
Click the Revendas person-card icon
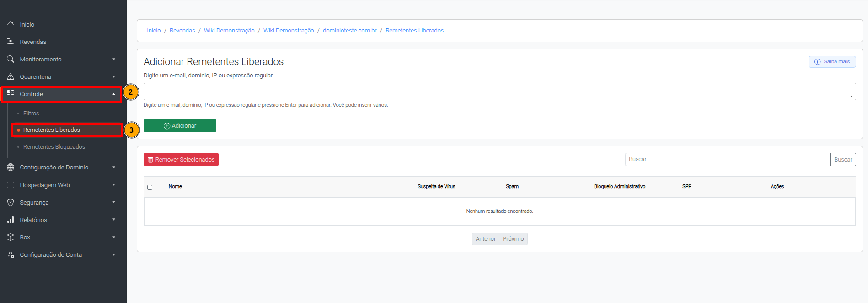pos(11,42)
